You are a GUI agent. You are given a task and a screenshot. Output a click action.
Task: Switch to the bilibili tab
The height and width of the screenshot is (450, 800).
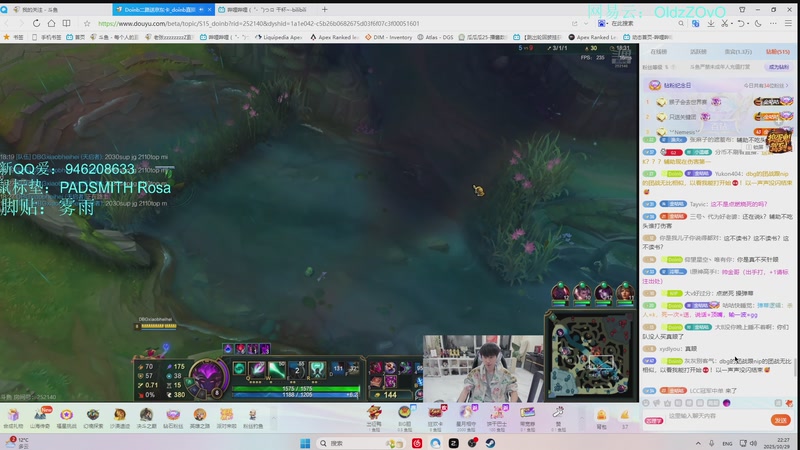[265, 9]
